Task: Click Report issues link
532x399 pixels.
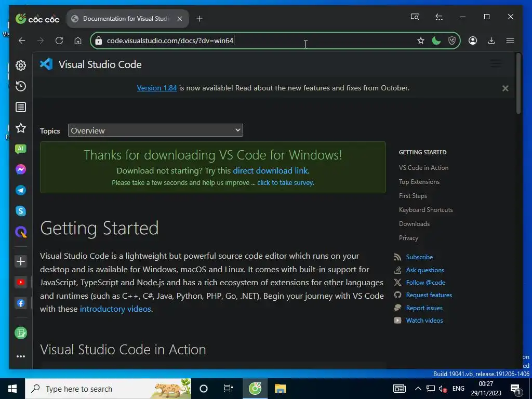Action: click(x=424, y=308)
